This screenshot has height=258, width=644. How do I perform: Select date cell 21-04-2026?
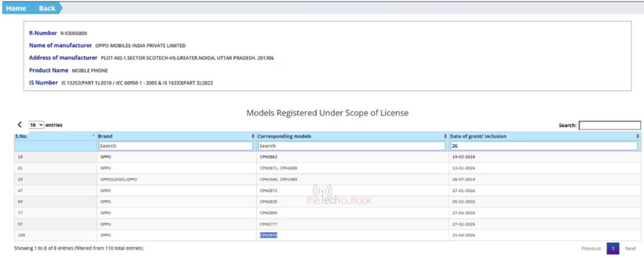(463, 235)
